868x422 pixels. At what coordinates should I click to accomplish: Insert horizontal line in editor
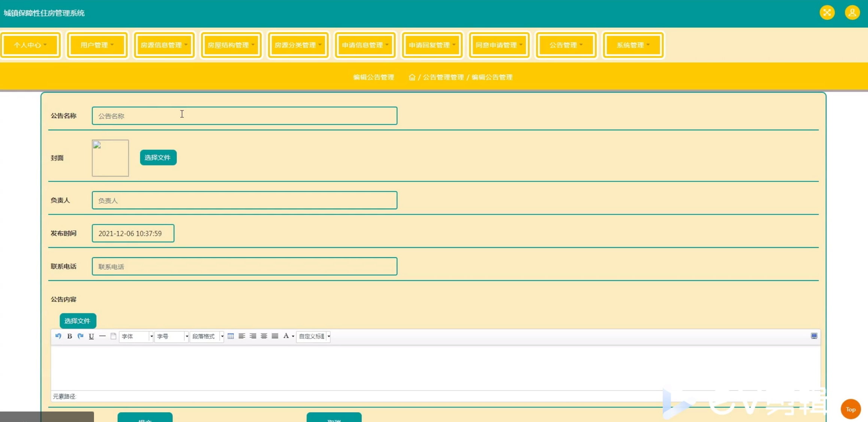tap(102, 336)
